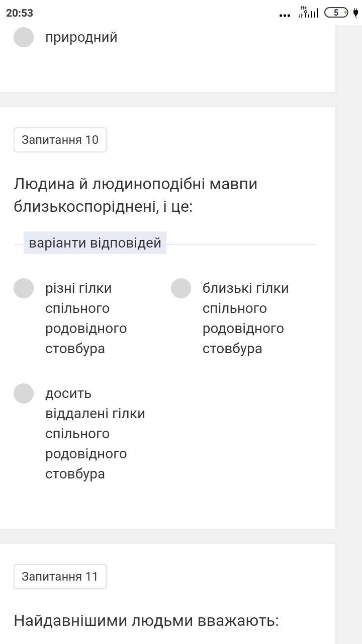Viewport: 362px width, 644px height.
Task: Tap the 'Запитання 10' label
Action: (x=60, y=140)
